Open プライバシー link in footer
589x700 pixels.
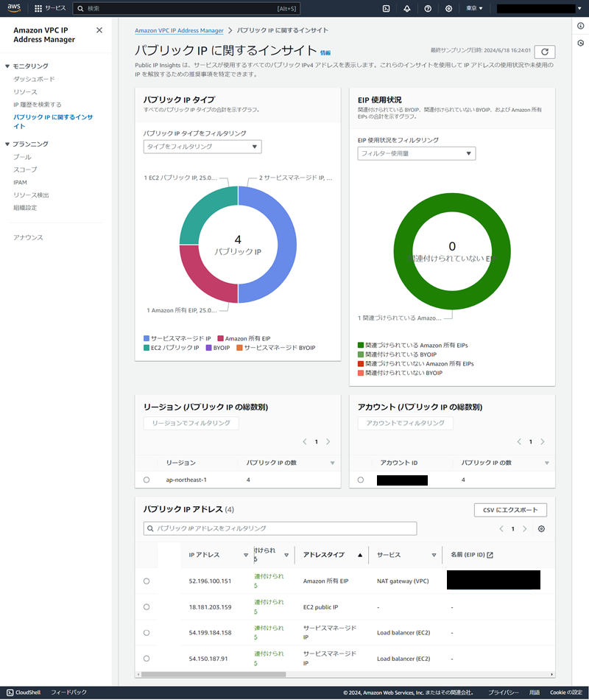click(x=504, y=693)
